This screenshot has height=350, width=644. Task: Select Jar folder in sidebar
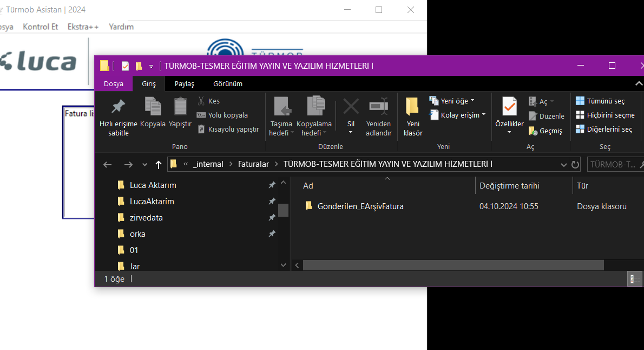(134, 266)
